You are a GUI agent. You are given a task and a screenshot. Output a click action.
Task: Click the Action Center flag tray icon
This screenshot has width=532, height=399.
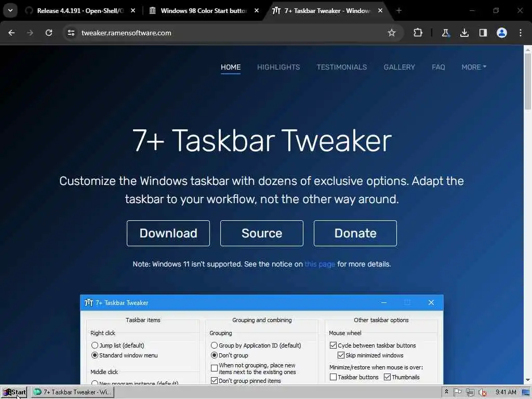pyautogui.click(x=457, y=392)
